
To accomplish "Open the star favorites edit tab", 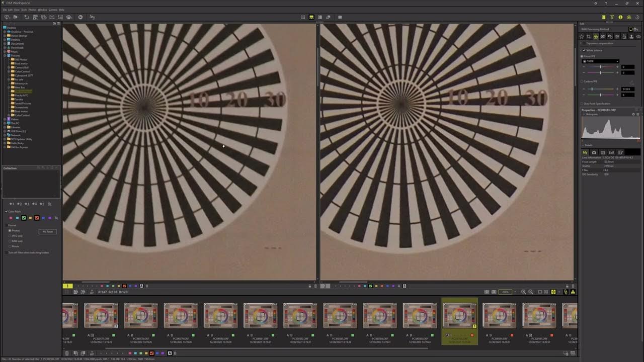I will pos(582,37).
